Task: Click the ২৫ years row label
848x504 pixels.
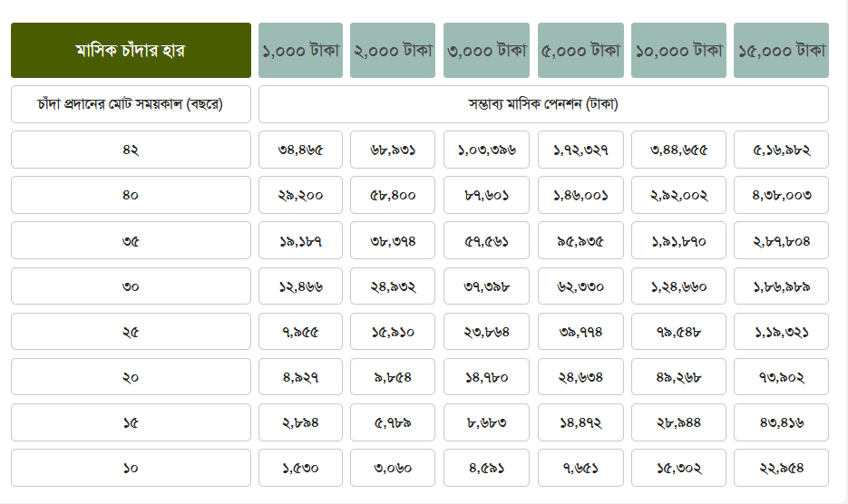Action: pyautogui.click(x=131, y=332)
